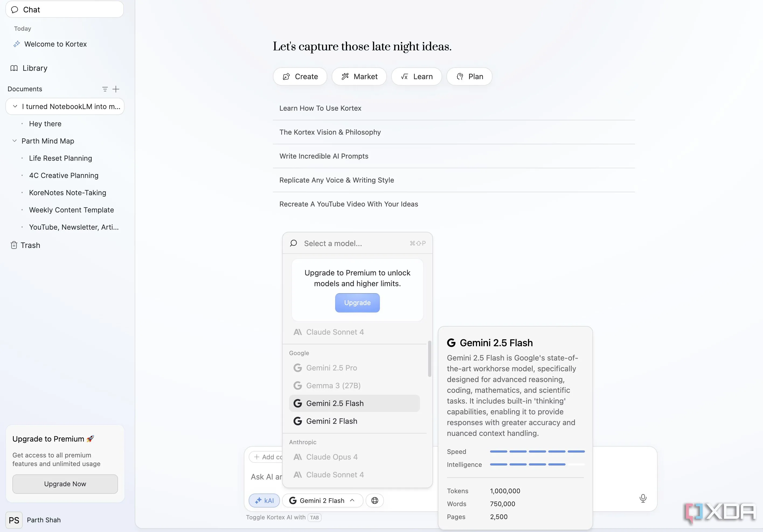Collapse the Parth Mind Map folder
The width and height of the screenshot is (763, 532).
point(14,141)
